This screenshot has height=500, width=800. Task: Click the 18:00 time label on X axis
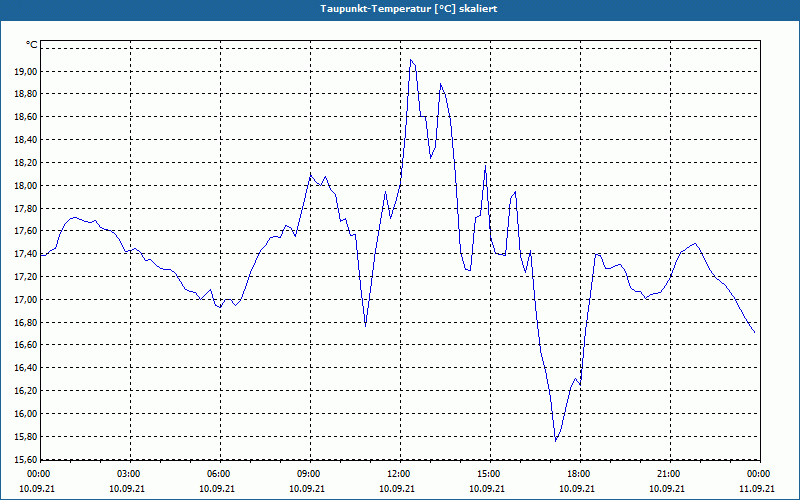pyautogui.click(x=579, y=474)
